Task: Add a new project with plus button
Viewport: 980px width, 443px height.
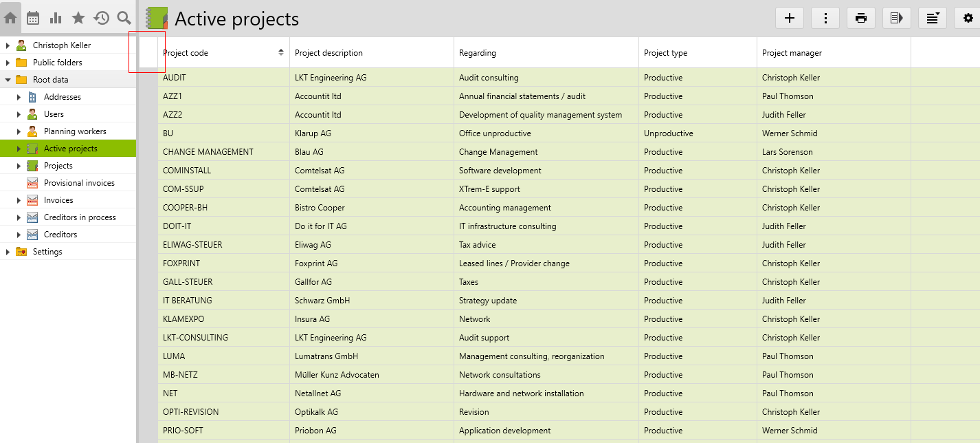Action: point(790,19)
